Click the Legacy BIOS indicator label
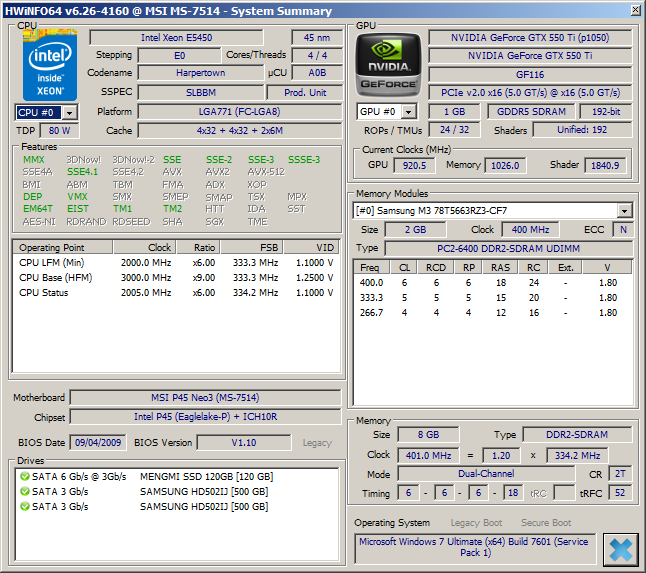The height and width of the screenshot is (573, 646). pos(317,443)
